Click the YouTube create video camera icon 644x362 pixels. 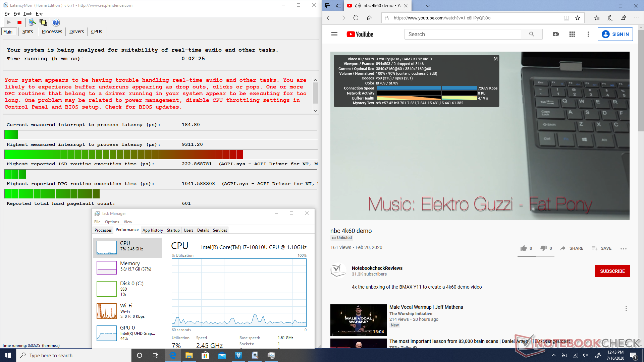point(556,34)
